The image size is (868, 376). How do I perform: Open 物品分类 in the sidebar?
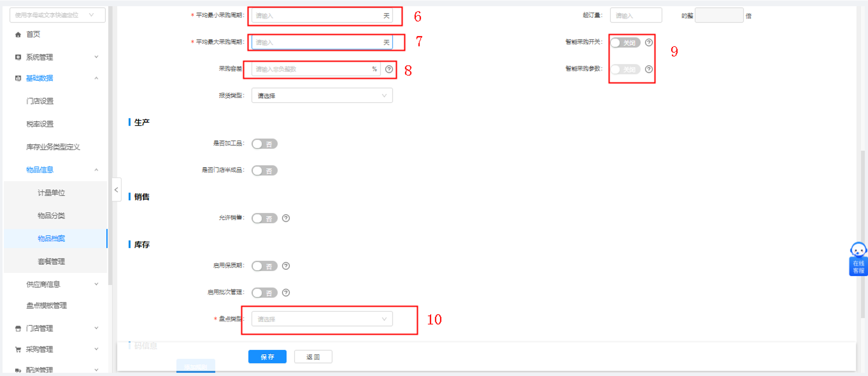[51, 216]
